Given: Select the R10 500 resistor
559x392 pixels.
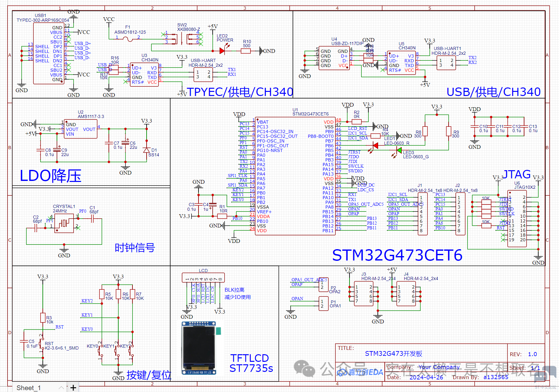Looking at the screenshot, I should coord(246,51).
